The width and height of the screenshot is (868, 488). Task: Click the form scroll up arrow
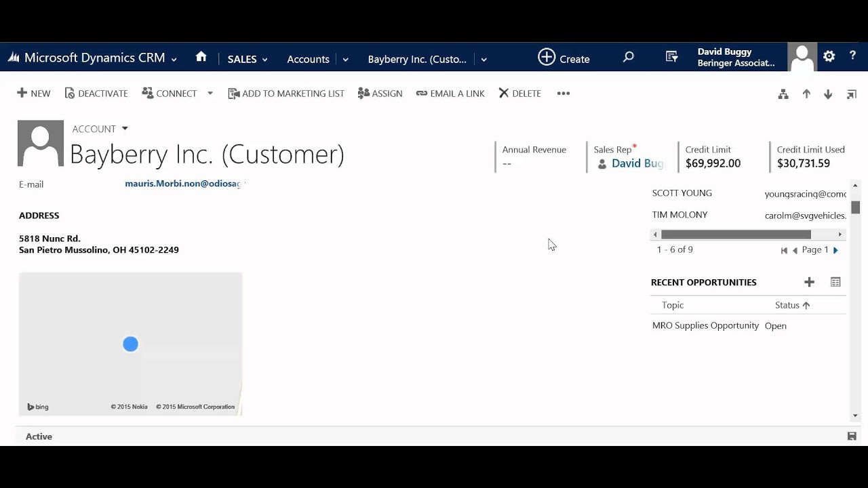pos(855,186)
